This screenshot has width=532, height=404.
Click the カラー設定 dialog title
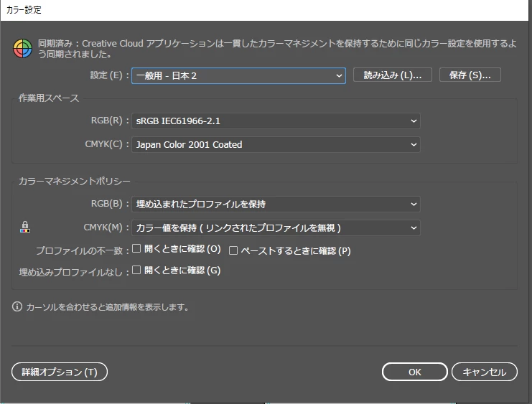(x=24, y=10)
